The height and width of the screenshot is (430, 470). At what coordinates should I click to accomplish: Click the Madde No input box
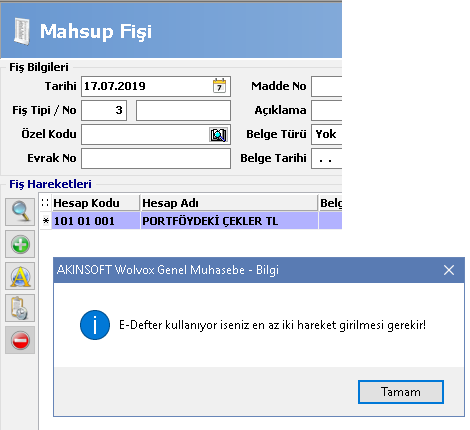327,86
